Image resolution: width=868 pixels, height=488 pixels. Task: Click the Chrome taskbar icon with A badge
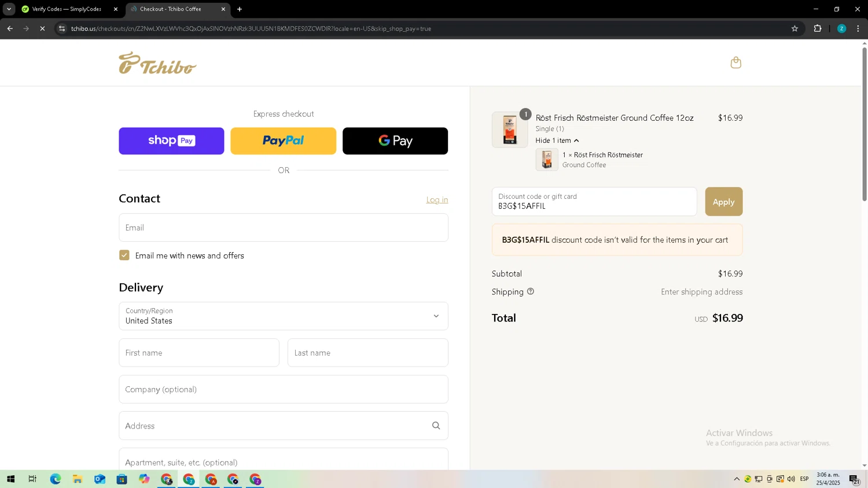pos(211,479)
